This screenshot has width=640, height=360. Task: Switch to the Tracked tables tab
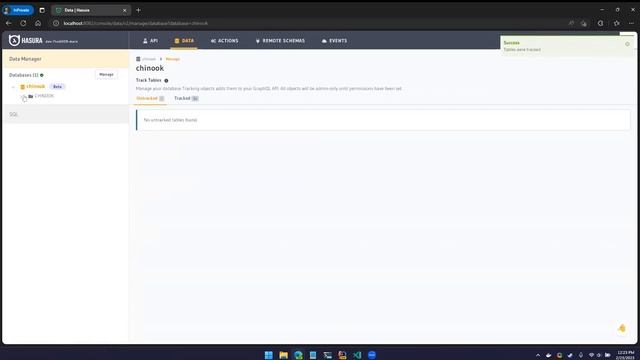coord(186,98)
